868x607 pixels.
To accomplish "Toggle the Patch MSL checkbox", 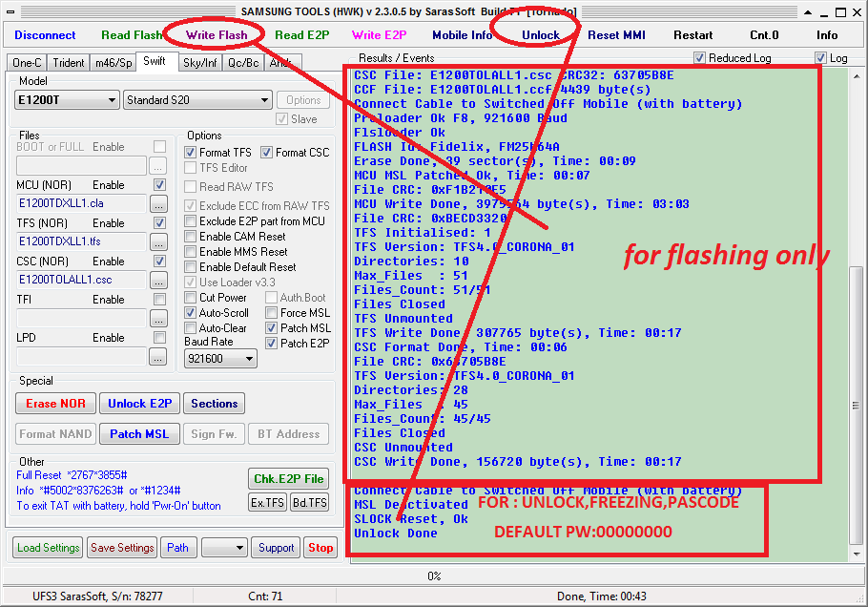I will [x=271, y=328].
